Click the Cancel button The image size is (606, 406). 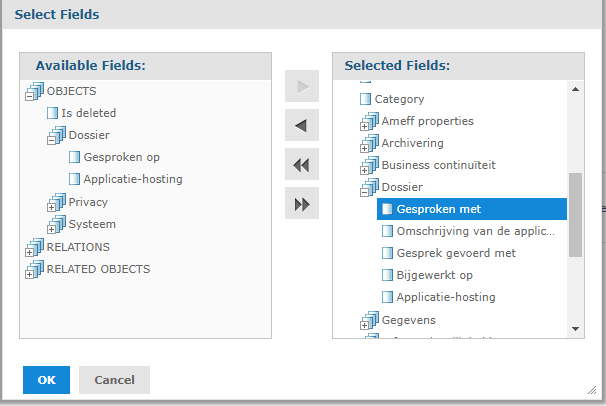[x=114, y=380]
